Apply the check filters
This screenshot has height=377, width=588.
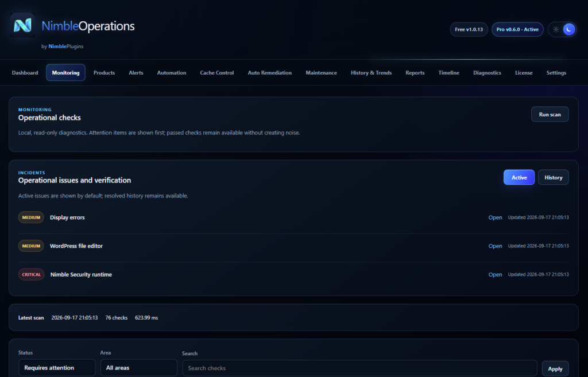(x=555, y=369)
